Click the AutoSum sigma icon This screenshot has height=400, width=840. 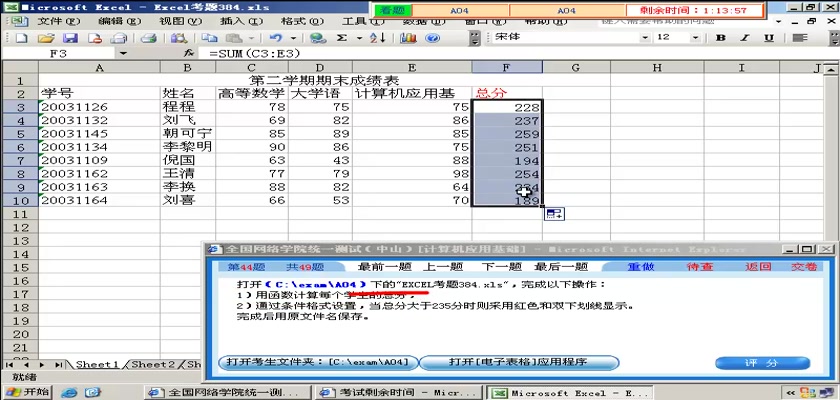tap(342, 38)
